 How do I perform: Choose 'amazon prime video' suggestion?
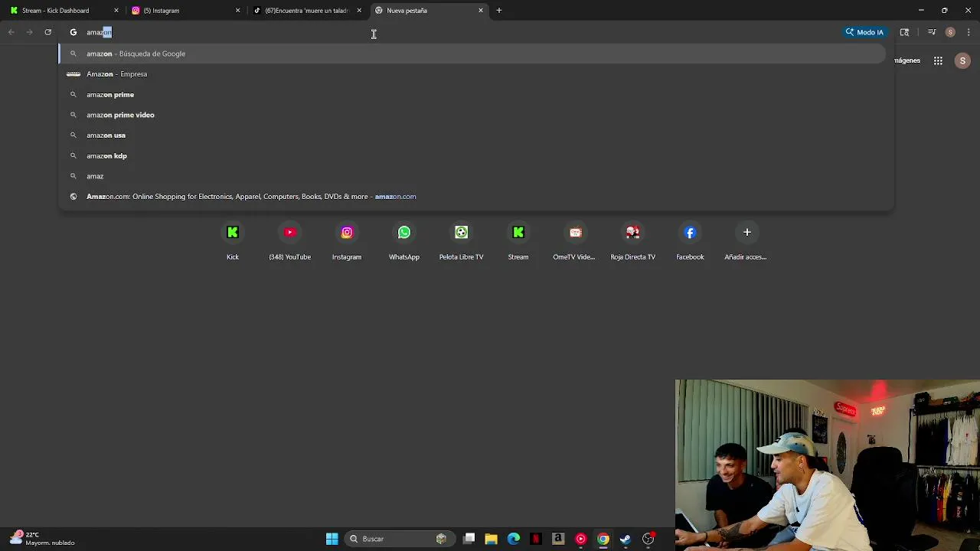tap(472, 115)
